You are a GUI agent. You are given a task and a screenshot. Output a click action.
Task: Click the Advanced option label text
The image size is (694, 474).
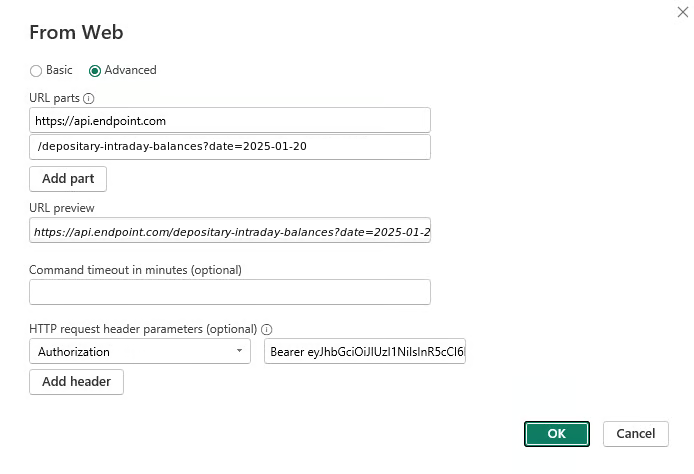(x=130, y=70)
